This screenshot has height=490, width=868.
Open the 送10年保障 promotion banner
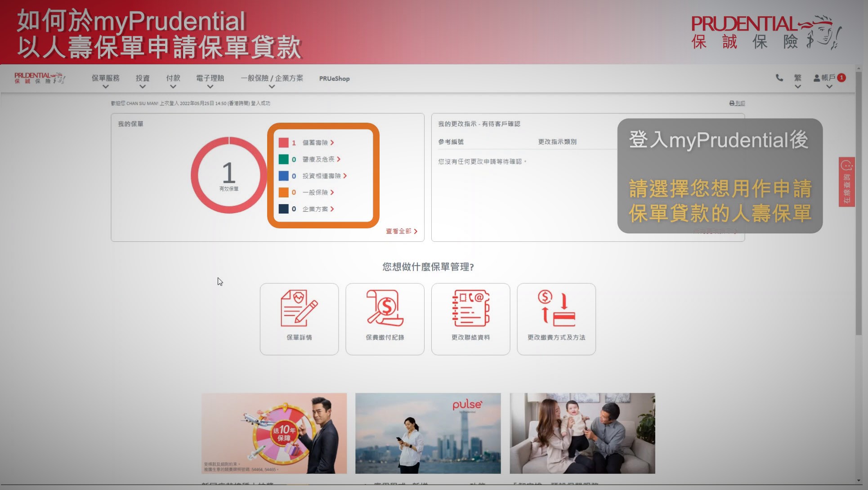pos(274,433)
